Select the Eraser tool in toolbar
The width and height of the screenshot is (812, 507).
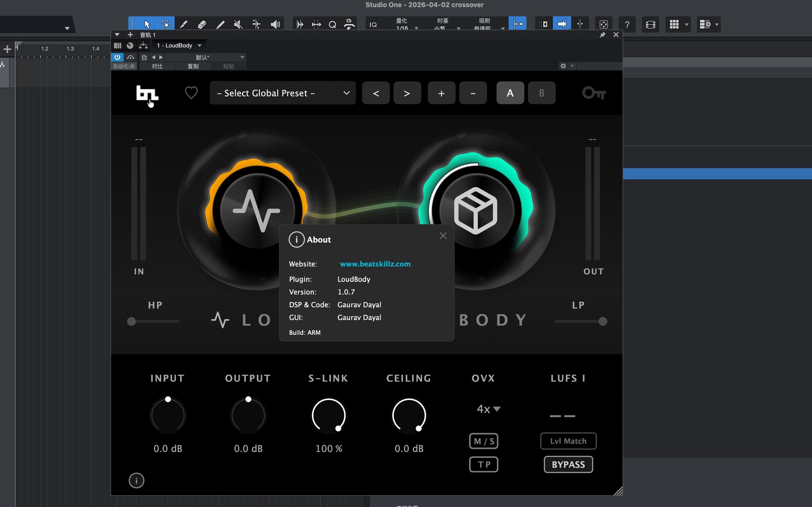[x=202, y=25]
